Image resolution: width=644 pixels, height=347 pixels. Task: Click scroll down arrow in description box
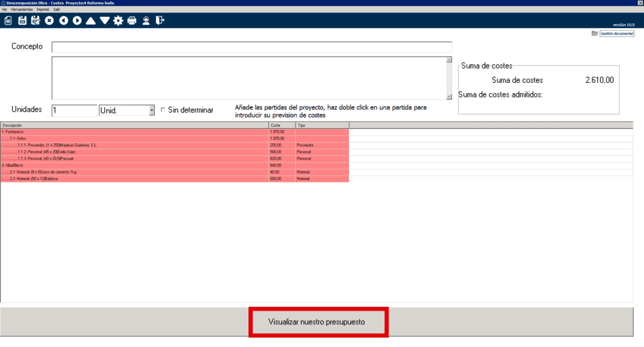tap(449, 97)
